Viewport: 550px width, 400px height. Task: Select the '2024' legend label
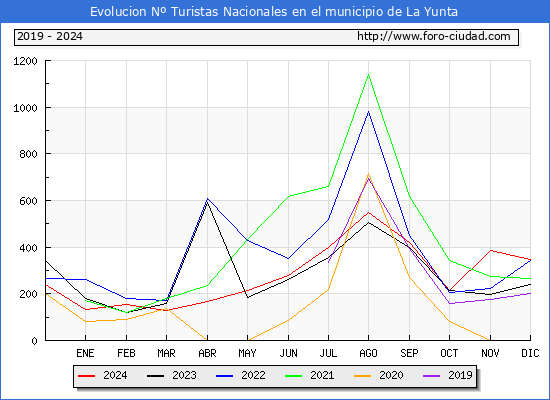tap(115, 375)
